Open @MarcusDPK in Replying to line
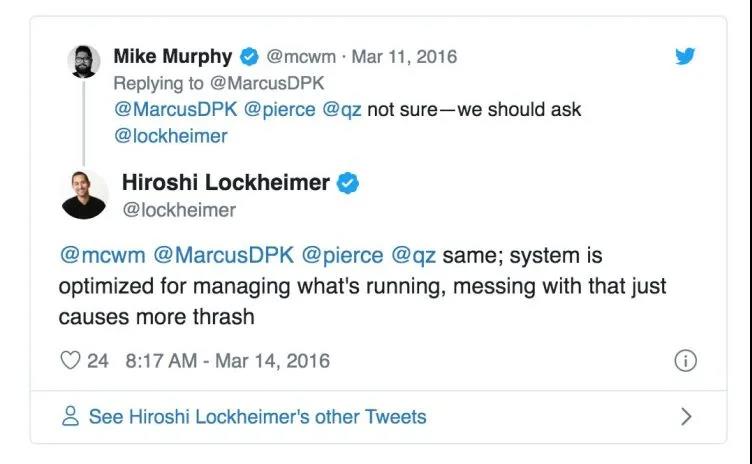 click(267, 83)
